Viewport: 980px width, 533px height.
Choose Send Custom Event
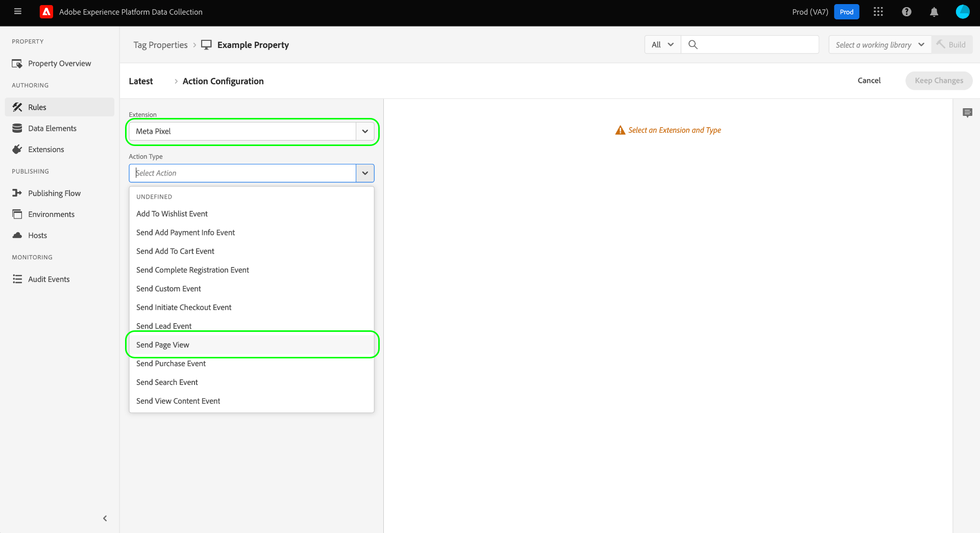[252, 288]
